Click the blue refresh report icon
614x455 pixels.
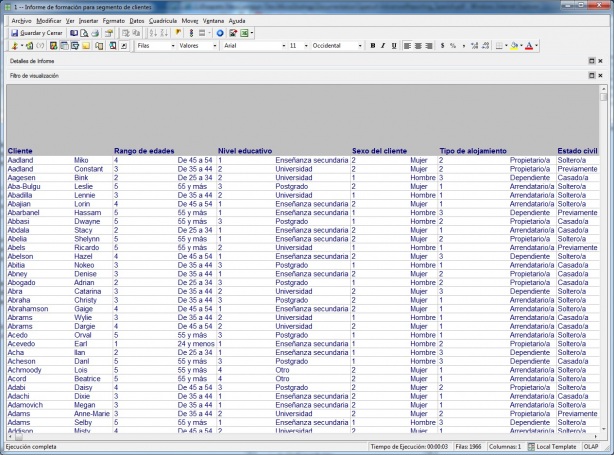(x=219, y=33)
